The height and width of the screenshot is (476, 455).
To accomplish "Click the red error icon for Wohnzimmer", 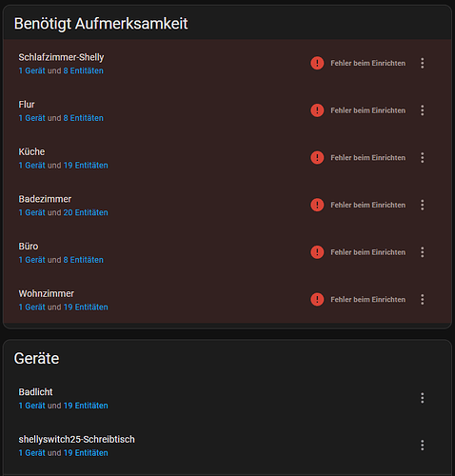I will pos(317,300).
